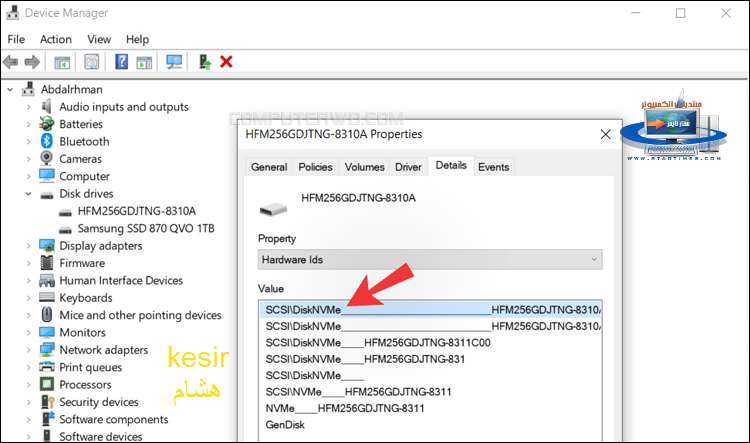This screenshot has width=750, height=443.
Task: Close the HFM256GDJTNG-8310A Properties dialog
Action: (606, 134)
